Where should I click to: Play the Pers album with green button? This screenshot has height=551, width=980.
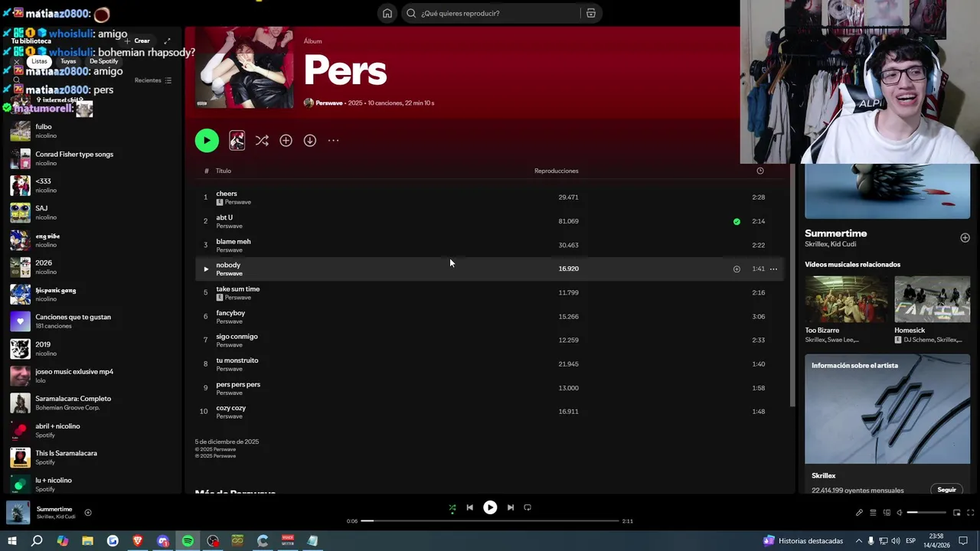click(x=207, y=140)
